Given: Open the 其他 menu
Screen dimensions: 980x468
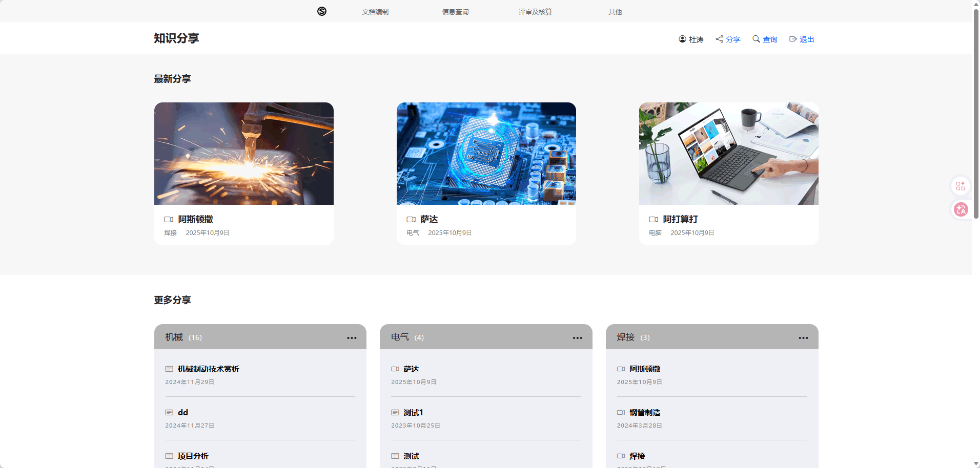Looking at the screenshot, I should 615,12.
